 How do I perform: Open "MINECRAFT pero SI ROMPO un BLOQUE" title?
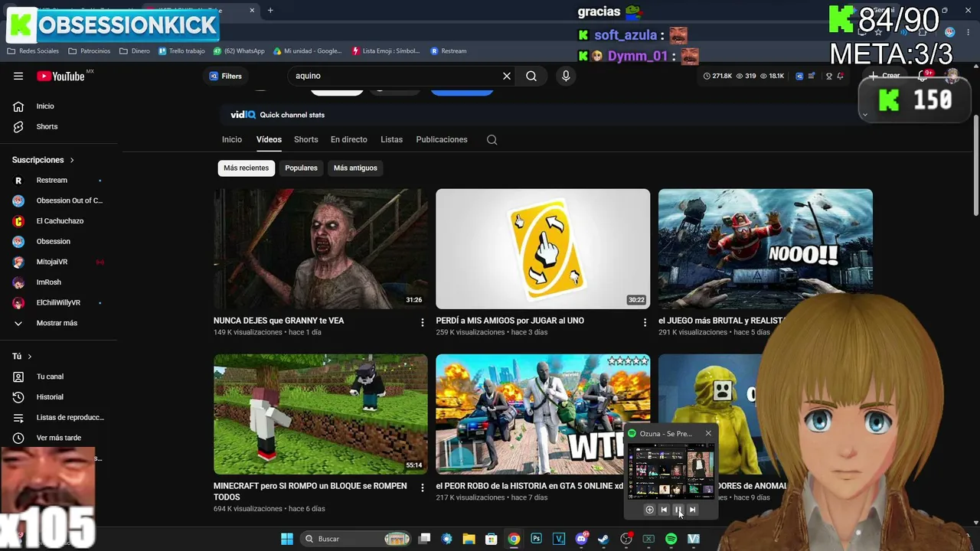pyautogui.click(x=310, y=491)
